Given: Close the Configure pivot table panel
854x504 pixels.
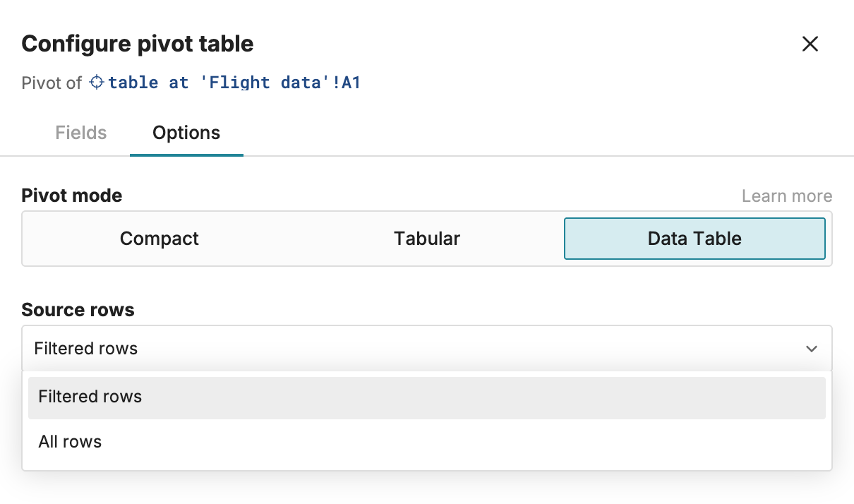Looking at the screenshot, I should coord(810,44).
